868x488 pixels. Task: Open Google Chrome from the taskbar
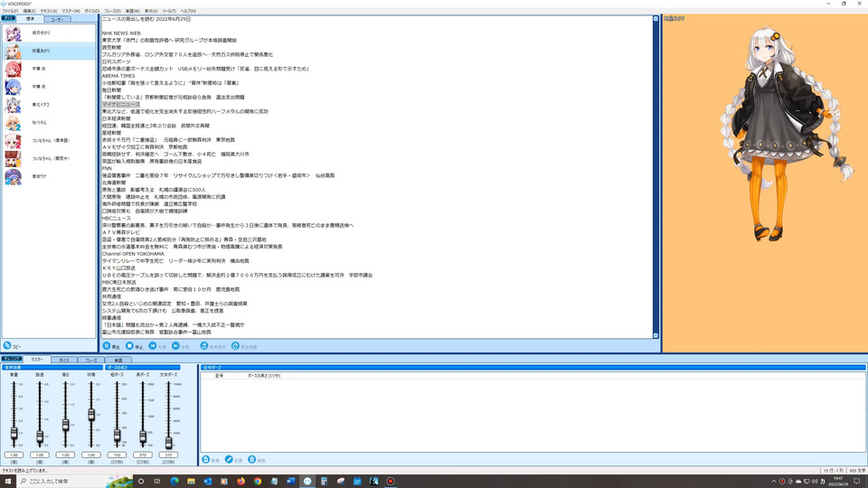coord(258,482)
